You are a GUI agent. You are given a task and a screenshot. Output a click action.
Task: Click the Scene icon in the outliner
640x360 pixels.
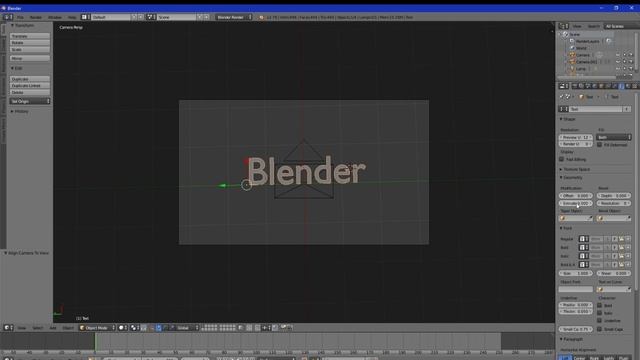coord(566,34)
